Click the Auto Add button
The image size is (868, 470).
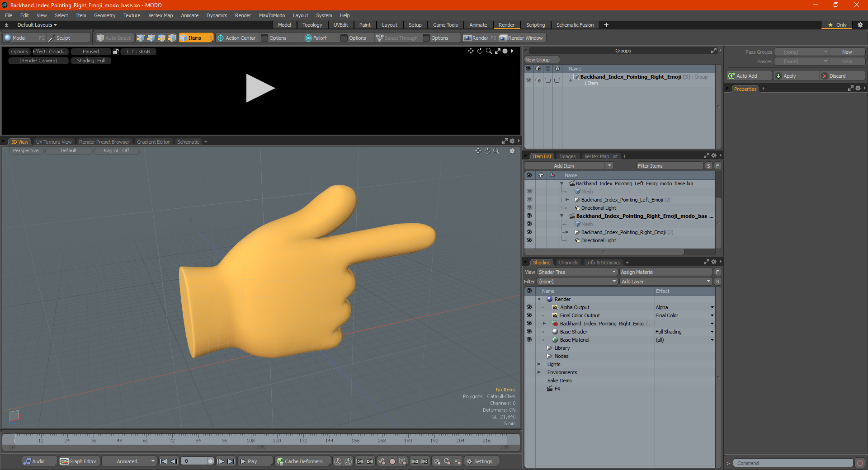749,76
